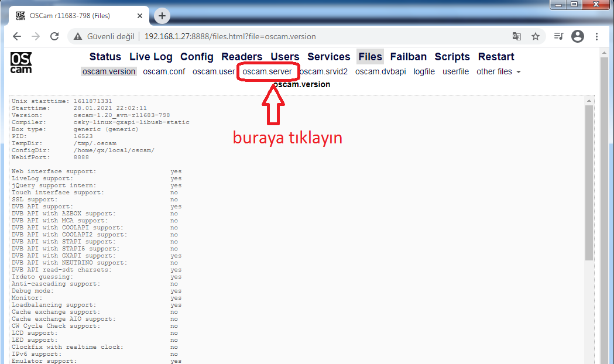Open the Scripts page

click(x=452, y=57)
